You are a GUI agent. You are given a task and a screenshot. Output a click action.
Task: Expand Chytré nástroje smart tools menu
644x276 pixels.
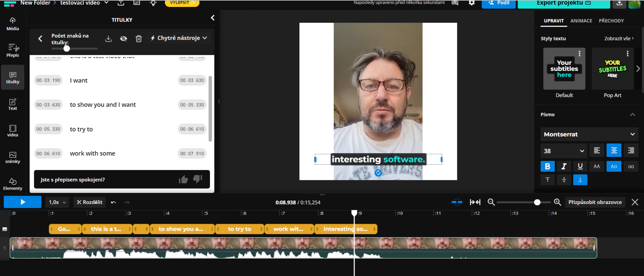click(x=179, y=38)
